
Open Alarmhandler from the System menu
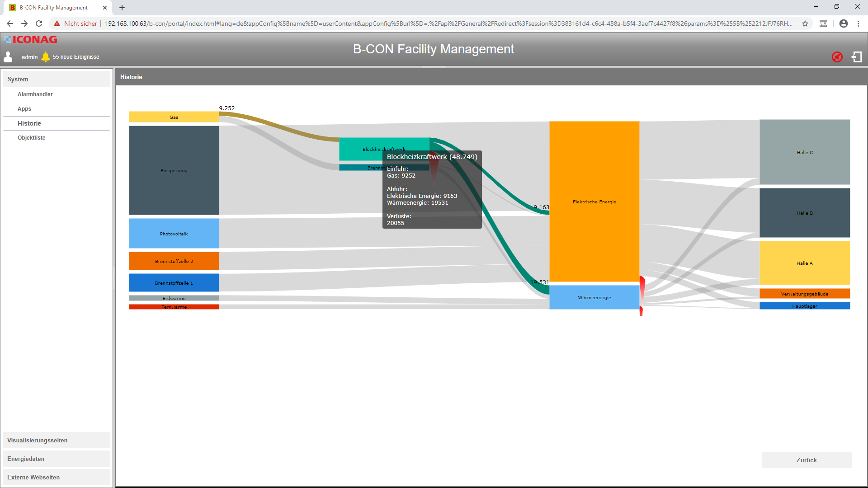(35, 94)
